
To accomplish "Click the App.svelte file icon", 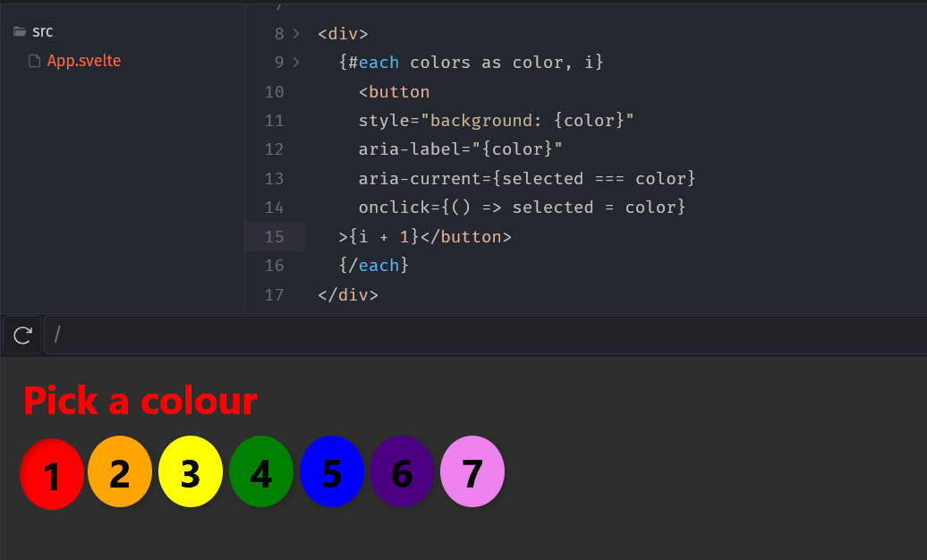I will tap(34, 61).
